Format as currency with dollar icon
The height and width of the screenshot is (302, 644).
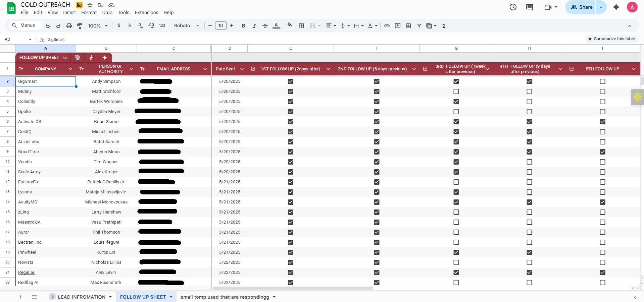119,25
